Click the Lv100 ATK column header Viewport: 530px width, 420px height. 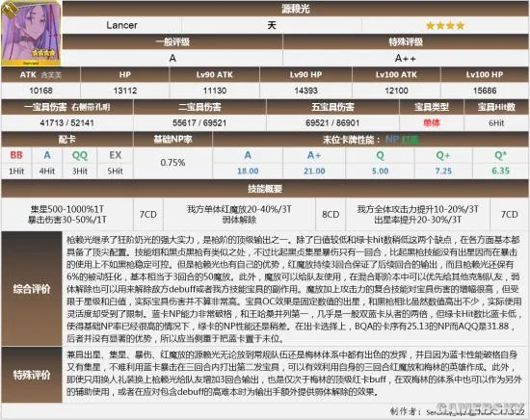[396, 75]
